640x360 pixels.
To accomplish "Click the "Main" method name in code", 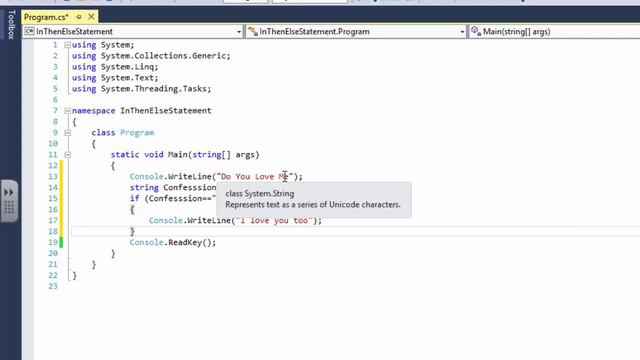I will [178, 155].
